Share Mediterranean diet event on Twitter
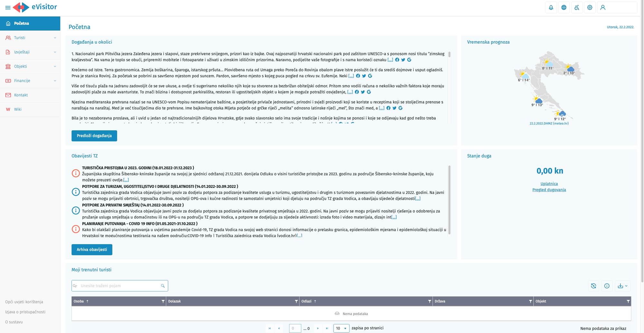644x333 pixels. 394,108
